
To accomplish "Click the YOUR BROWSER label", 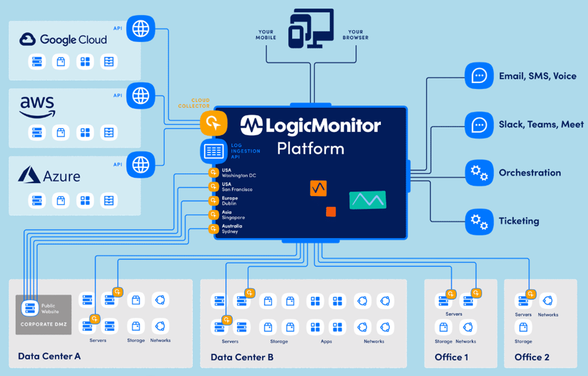I will point(355,35).
